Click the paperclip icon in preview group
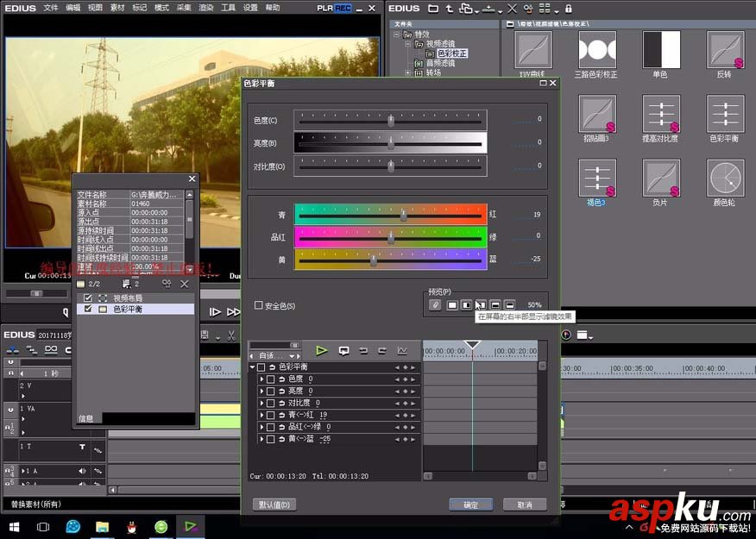The image size is (756, 539). (435, 305)
